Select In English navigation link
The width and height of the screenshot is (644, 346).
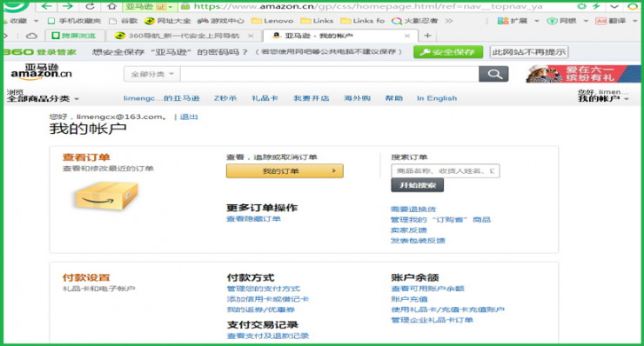[437, 98]
